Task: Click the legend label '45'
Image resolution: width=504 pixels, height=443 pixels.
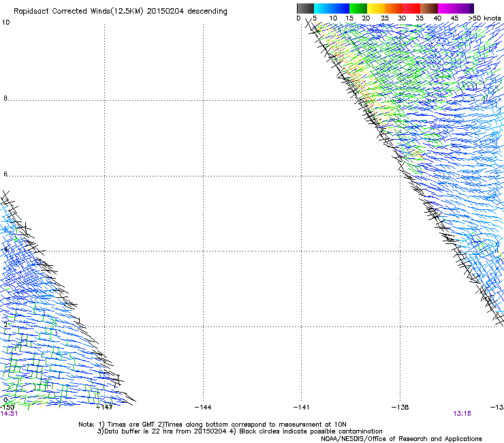Action: click(x=454, y=18)
